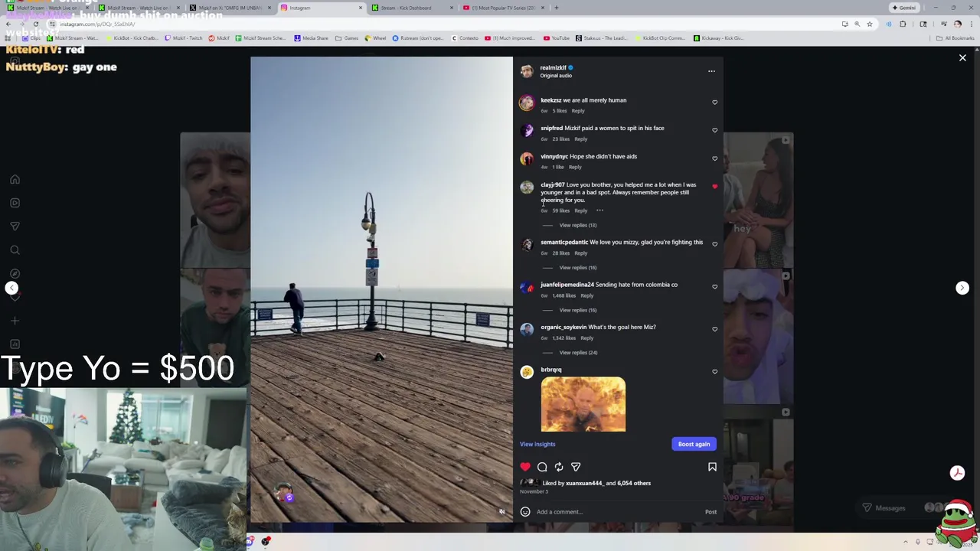Open the post's three-dot more options menu
The height and width of the screenshot is (551, 980).
[711, 71]
